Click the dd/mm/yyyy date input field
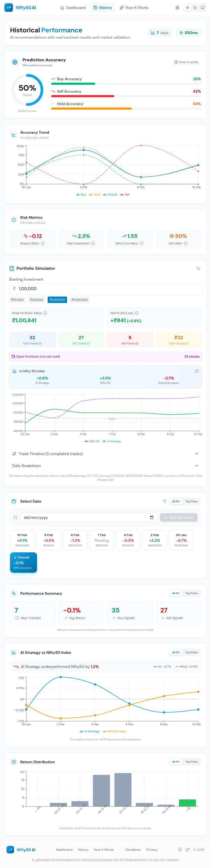 pos(89,517)
